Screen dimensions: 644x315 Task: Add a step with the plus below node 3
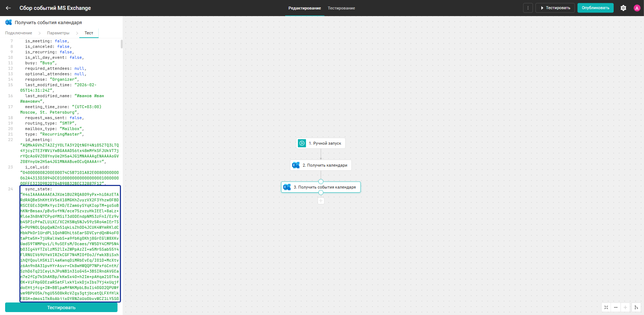pos(321,201)
